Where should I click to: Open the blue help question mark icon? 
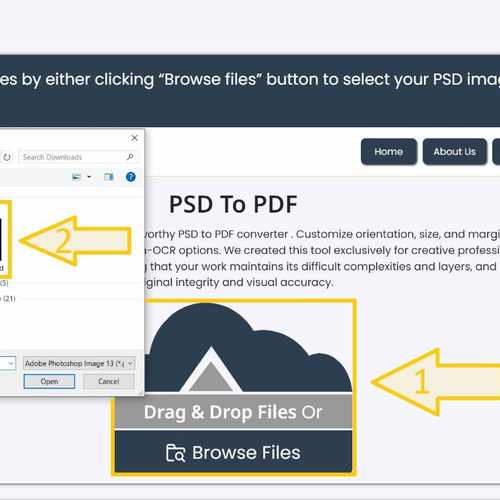coord(131,177)
